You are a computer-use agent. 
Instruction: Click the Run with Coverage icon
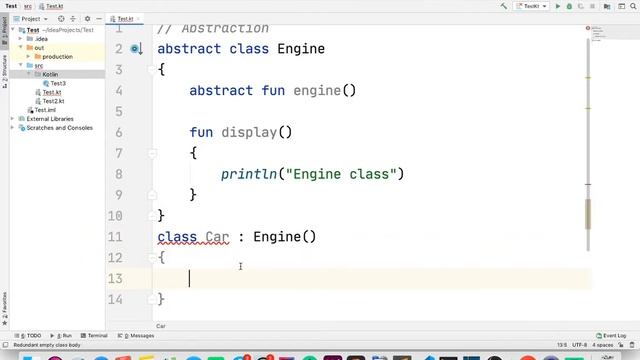click(x=580, y=6)
